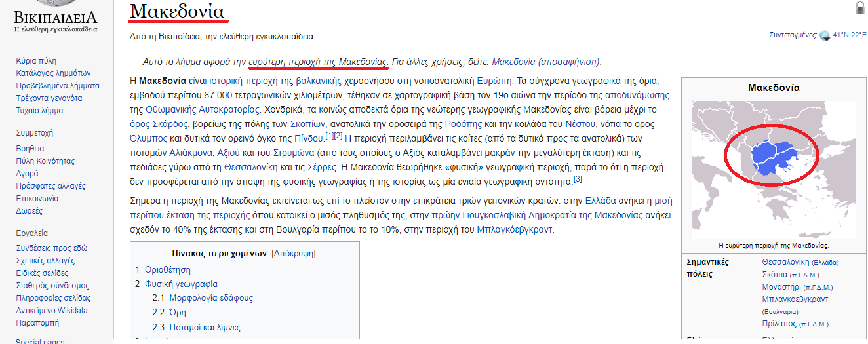
Task: Jump to section 1 Οριοθέτηση
Action: [163, 269]
